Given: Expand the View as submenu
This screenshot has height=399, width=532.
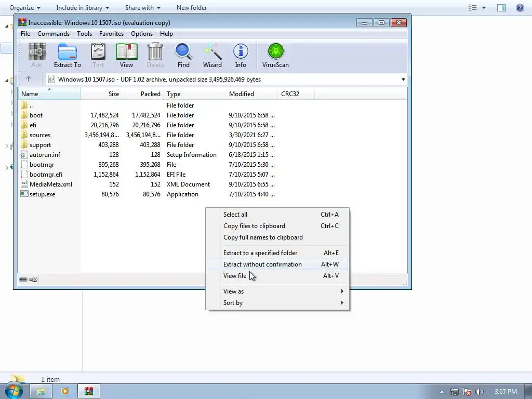Looking at the screenshot, I should point(277,291).
